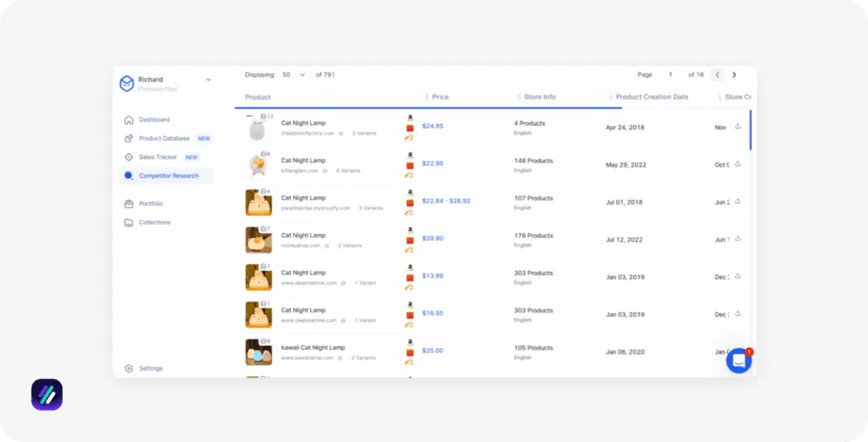Open www.kawaiiamai.com store link

click(307, 358)
